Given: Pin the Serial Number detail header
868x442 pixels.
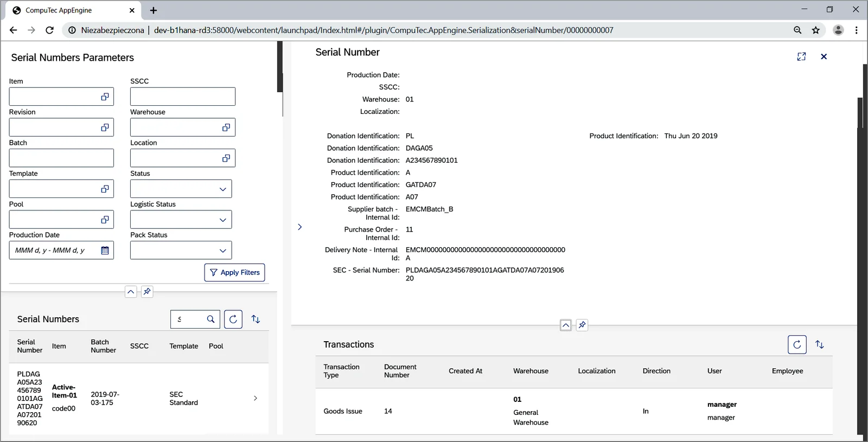Looking at the screenshot, I should pos(582,325).
